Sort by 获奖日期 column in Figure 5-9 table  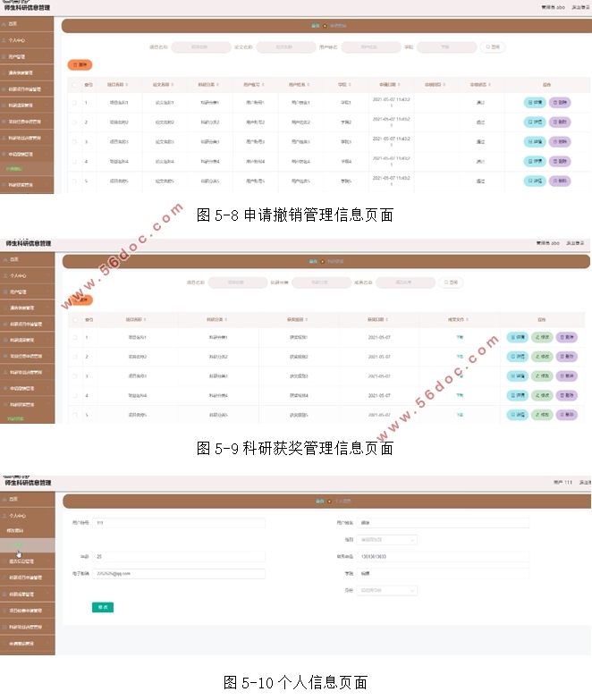[386, 320]
